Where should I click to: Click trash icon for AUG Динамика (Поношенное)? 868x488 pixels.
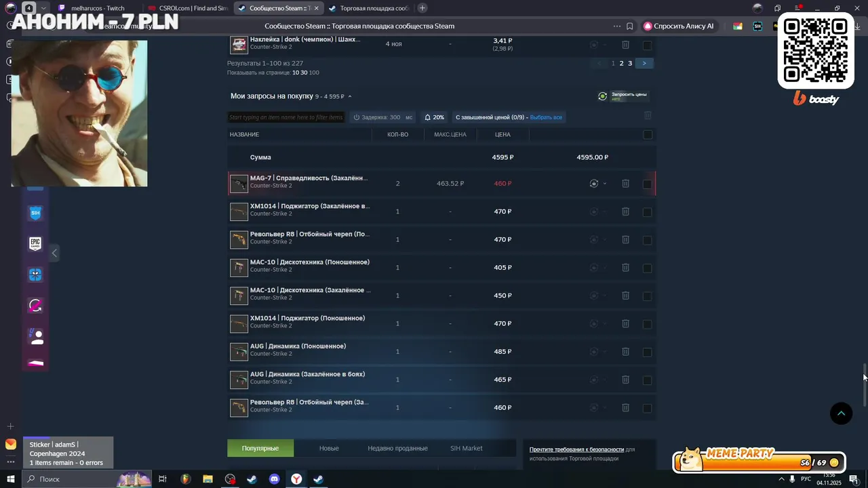click(625, 352)
